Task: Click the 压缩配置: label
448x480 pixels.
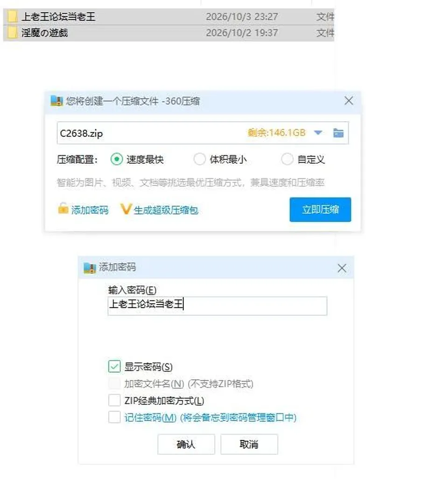Action: (77, 160)
